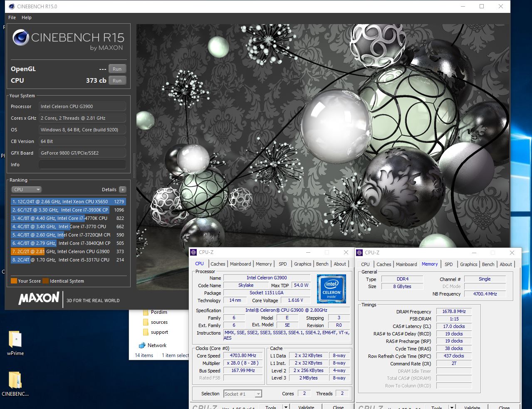Select ranking row Core i7-3720QM
Screen dimensions: 532x409
[x=68, y=235]
